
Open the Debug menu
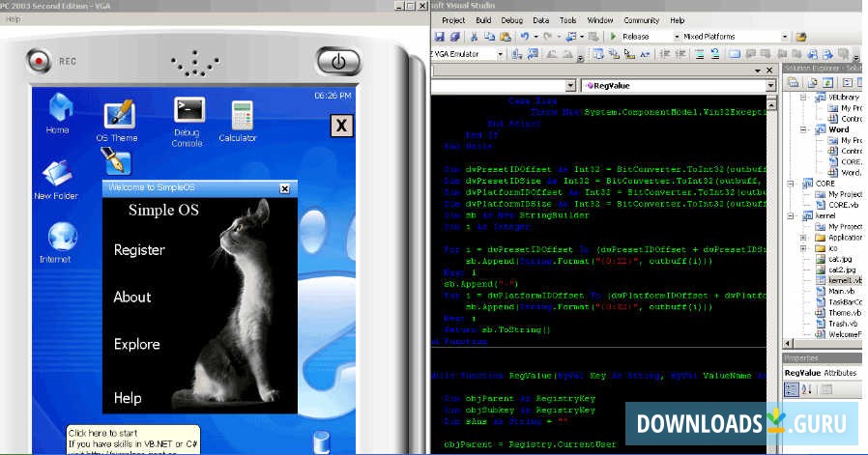[511, 20]
